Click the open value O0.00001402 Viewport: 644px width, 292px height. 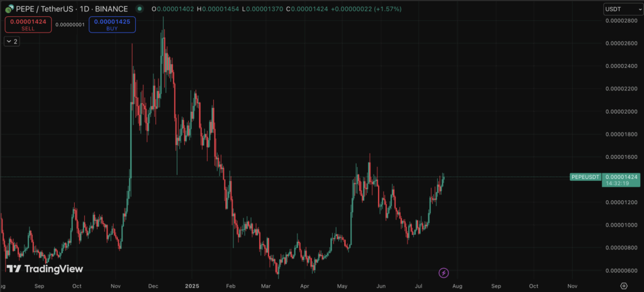(173, 9)
